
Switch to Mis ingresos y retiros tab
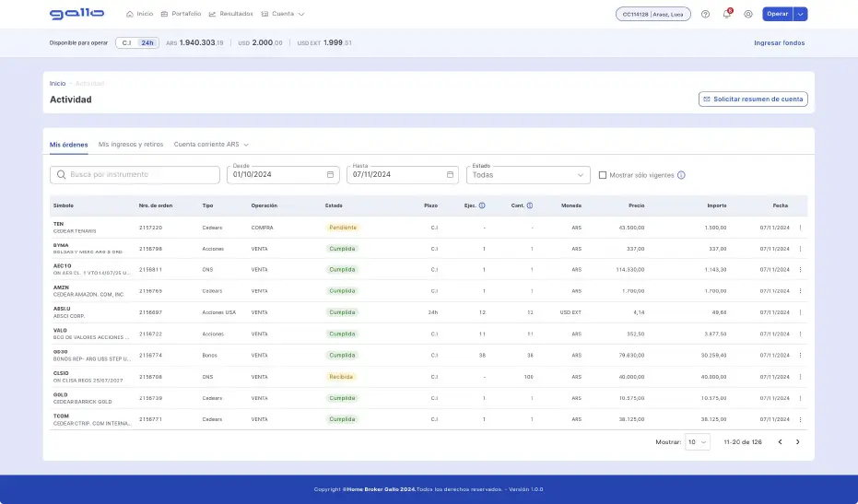(131, 145)
